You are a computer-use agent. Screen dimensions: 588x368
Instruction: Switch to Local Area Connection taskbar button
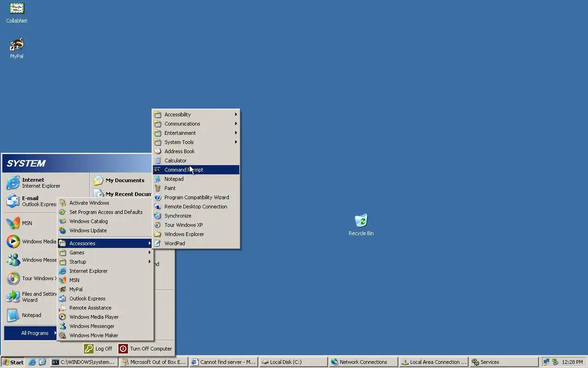pyautogui.click(x=433, y=362)
